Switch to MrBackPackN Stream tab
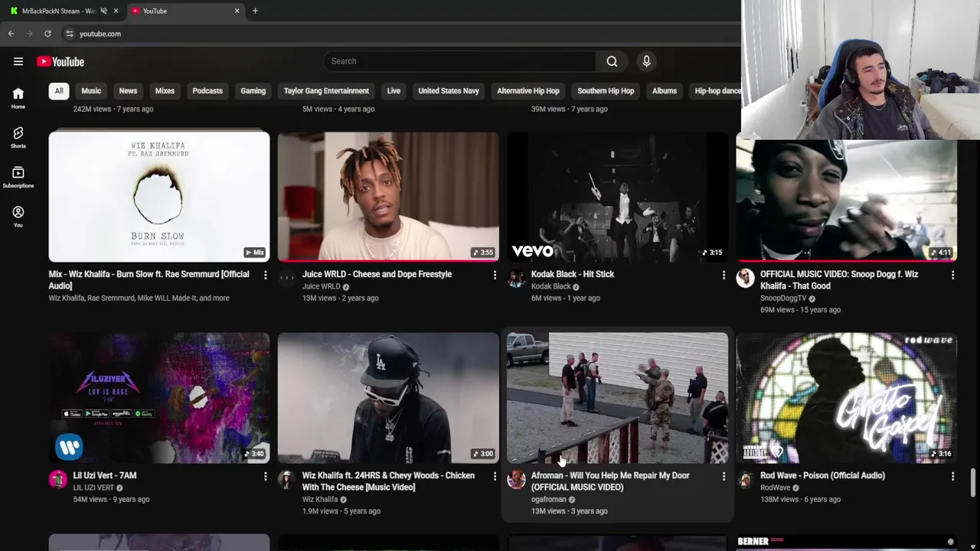This screenshot has height=551, width=980. pos(60,11)
